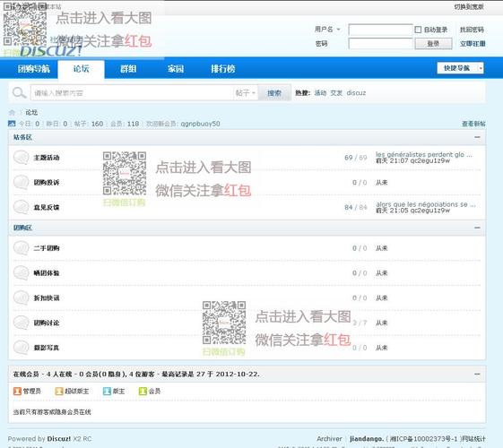Click the 找回密码 link
The width and height of the screenshot is (503, 448).
click(x=472, y=30)
